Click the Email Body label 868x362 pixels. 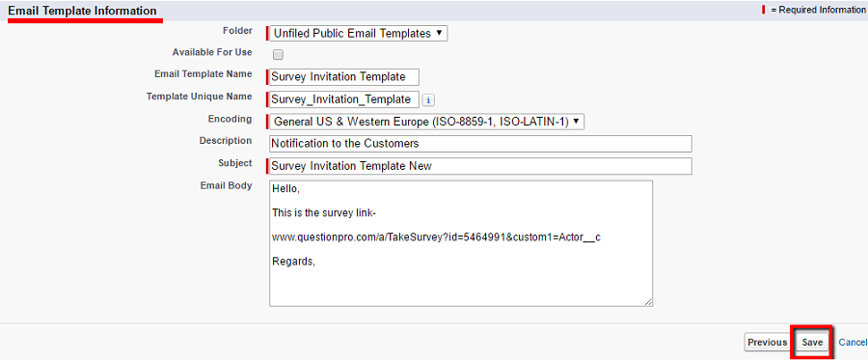(226, 185)
